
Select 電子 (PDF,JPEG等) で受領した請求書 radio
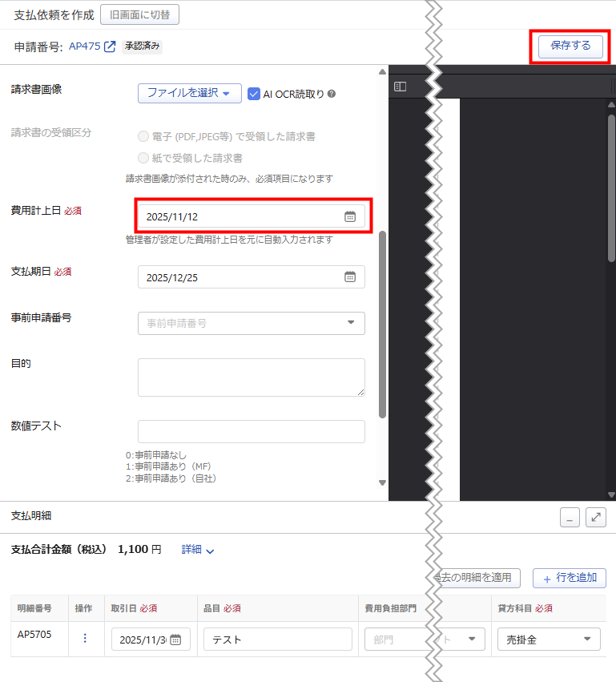(143, 136)
